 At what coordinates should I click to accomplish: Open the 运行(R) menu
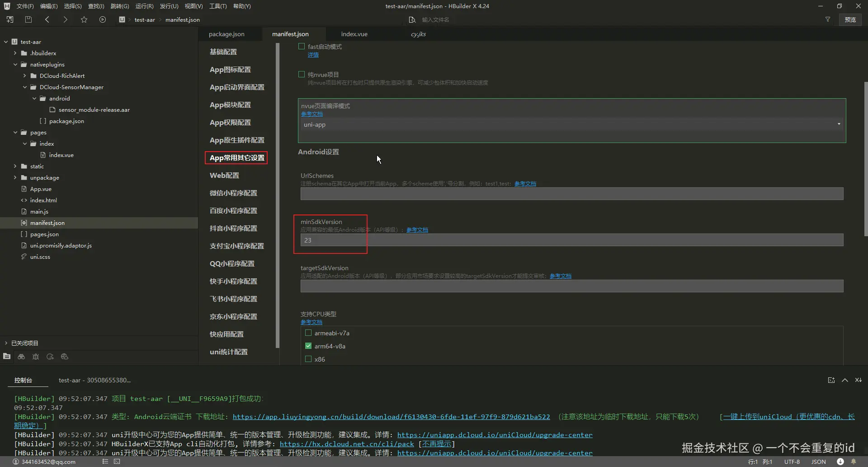point(144,6)
